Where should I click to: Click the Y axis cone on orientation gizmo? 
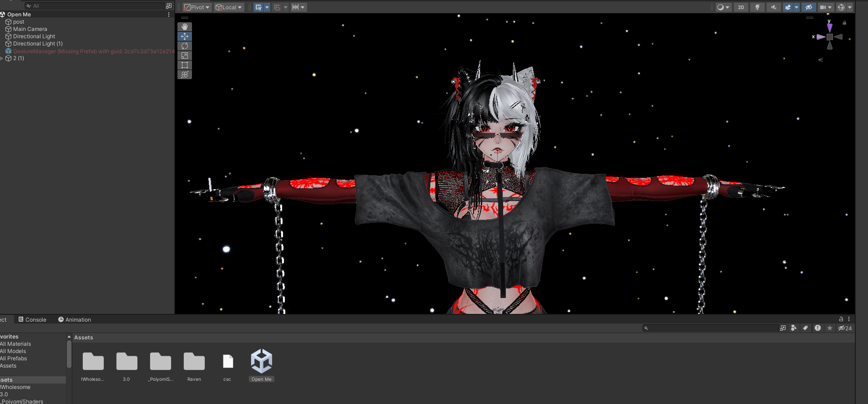click(x=830, y=27)
